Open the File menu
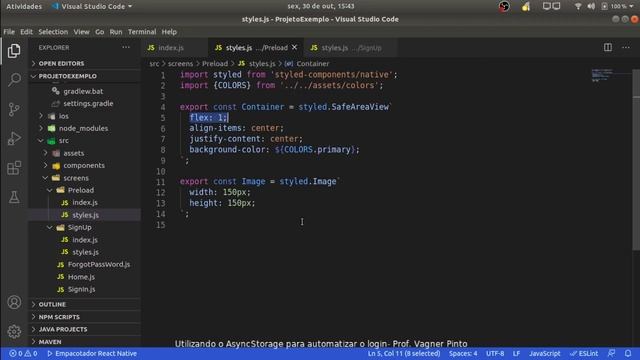 point(9,32)
